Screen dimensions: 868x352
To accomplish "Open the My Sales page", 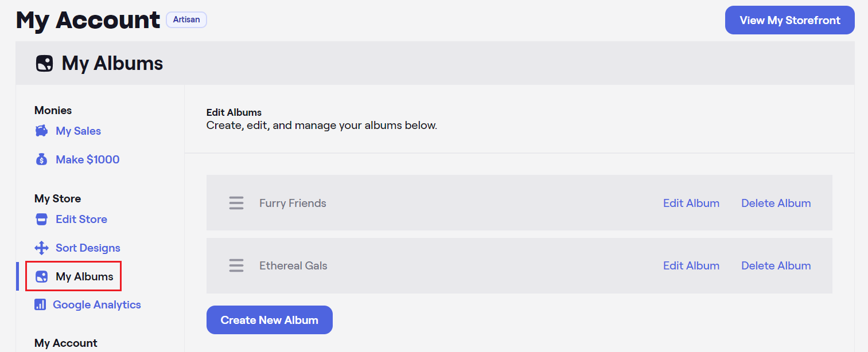I will pyautogui.click(x=78, y=131).
